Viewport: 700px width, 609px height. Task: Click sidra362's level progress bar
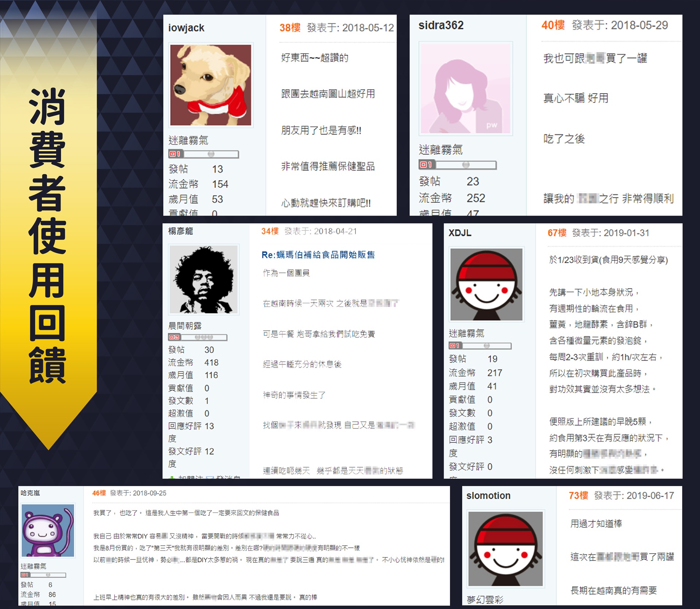(466, 165)
